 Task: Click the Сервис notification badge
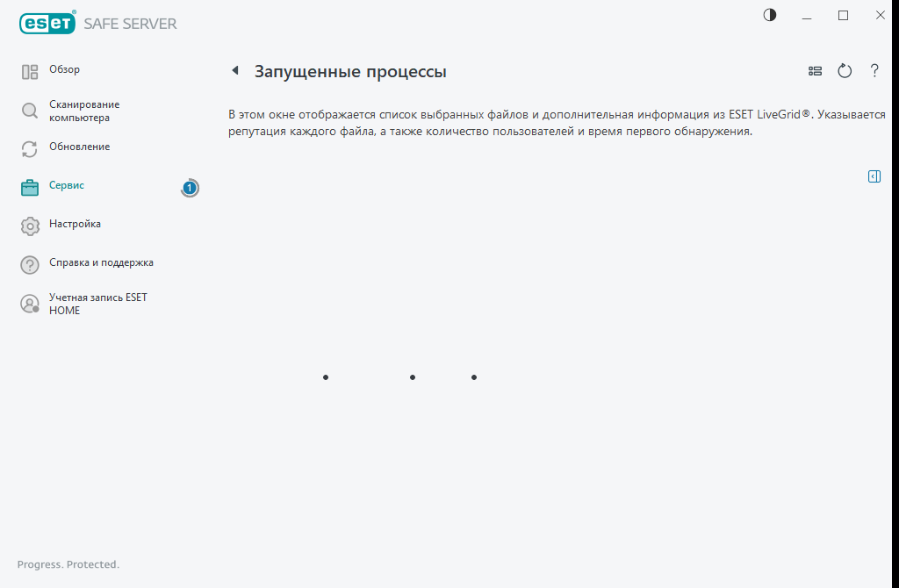pos(190,188)
